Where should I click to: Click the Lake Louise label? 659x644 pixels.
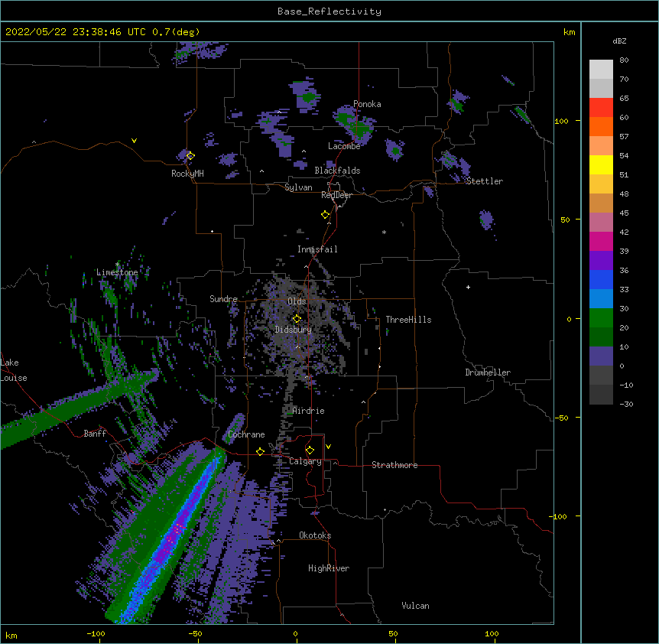(14, 370)
